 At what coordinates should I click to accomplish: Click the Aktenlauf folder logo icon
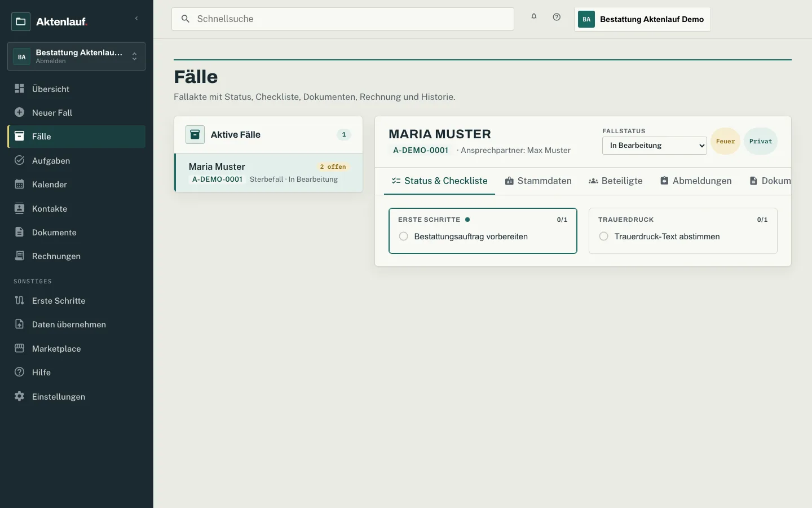pyautogui.click(x=21, y=21)
